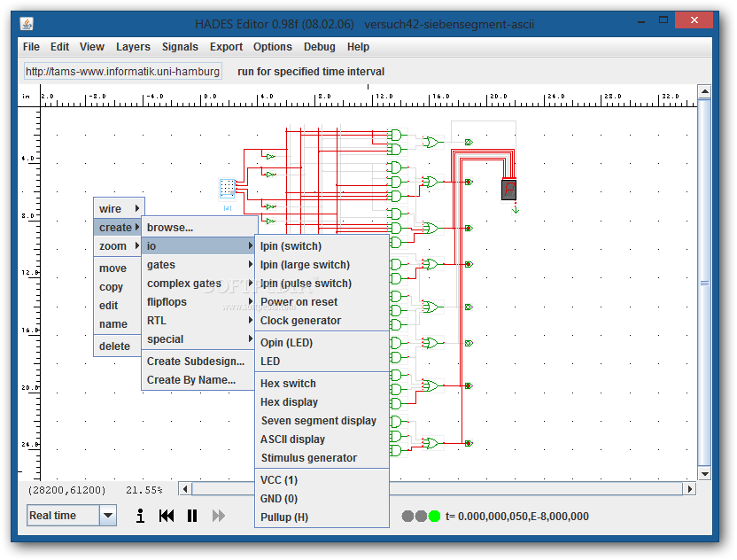The width and height of the screenshot is (737, 560).
Task: Choose edit from the popup menu
Action: (118, 305)
